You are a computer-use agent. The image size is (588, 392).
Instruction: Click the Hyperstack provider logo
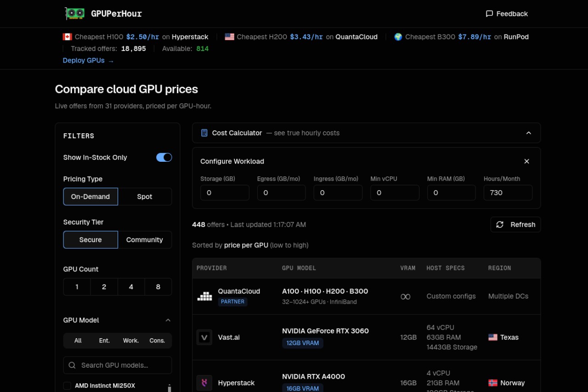[x=204, y=383]
